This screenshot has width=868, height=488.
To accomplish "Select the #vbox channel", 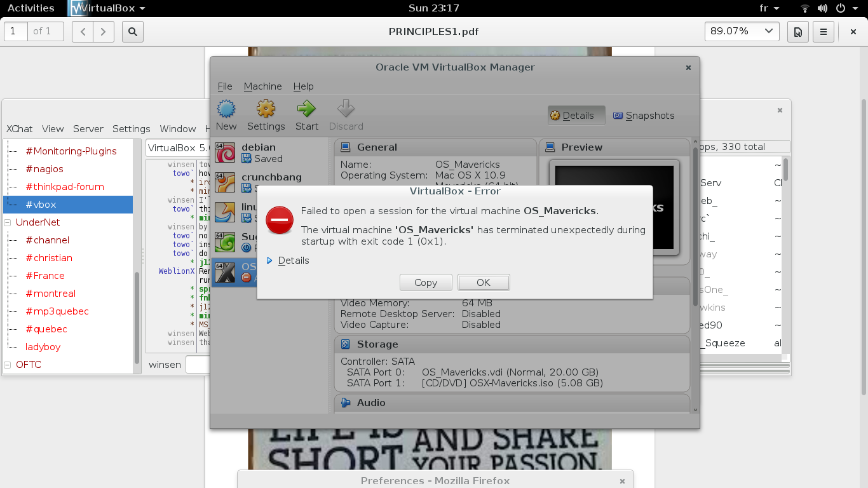I will 68,205.
